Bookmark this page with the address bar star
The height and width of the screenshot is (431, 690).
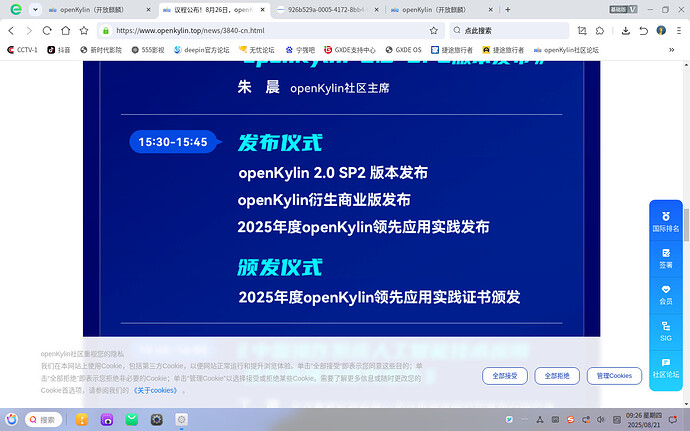click(x=433, y=30)
